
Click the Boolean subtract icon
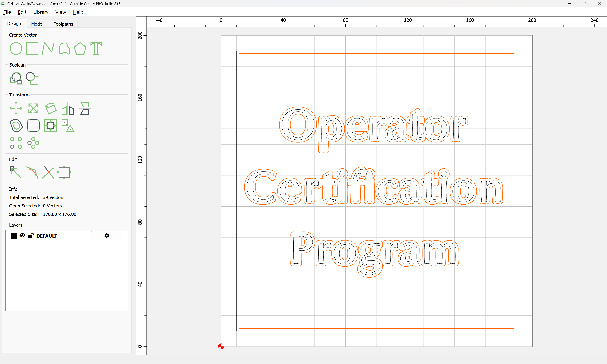click(32, 78)
